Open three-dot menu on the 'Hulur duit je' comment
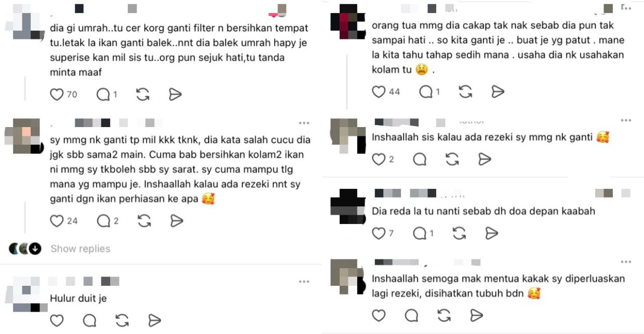This screenshot has height=334, width=644. pos(304,282)
